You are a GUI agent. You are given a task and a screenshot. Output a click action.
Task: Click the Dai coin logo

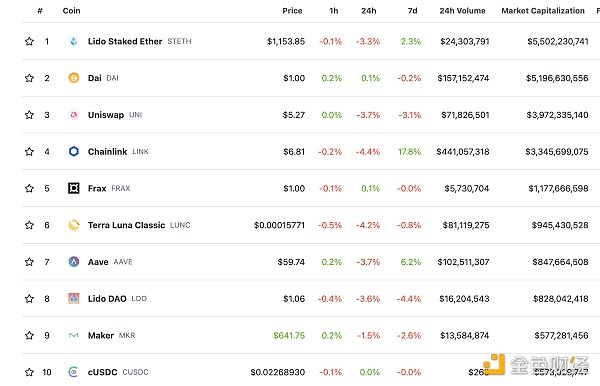(74, 78)
